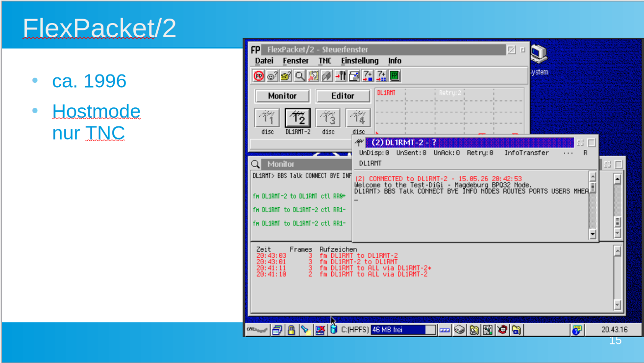Click the FP system icon in Steuerfenster title

pos(255,49)
